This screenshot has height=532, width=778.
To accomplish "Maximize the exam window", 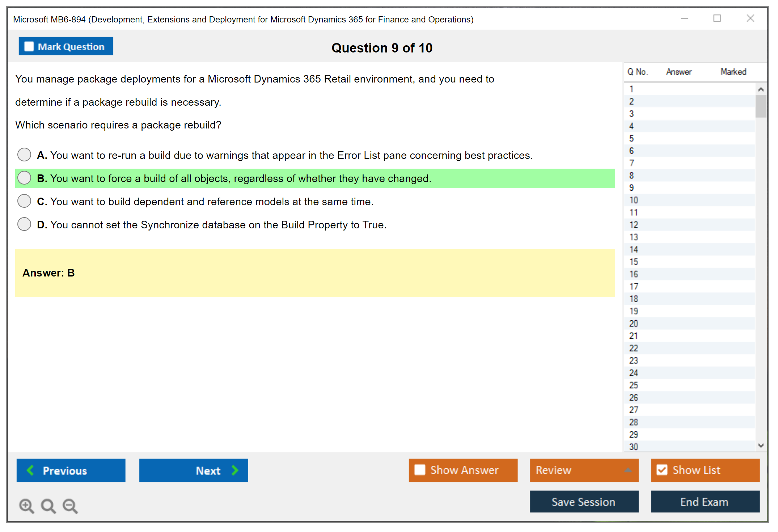I will pos(717,18).
